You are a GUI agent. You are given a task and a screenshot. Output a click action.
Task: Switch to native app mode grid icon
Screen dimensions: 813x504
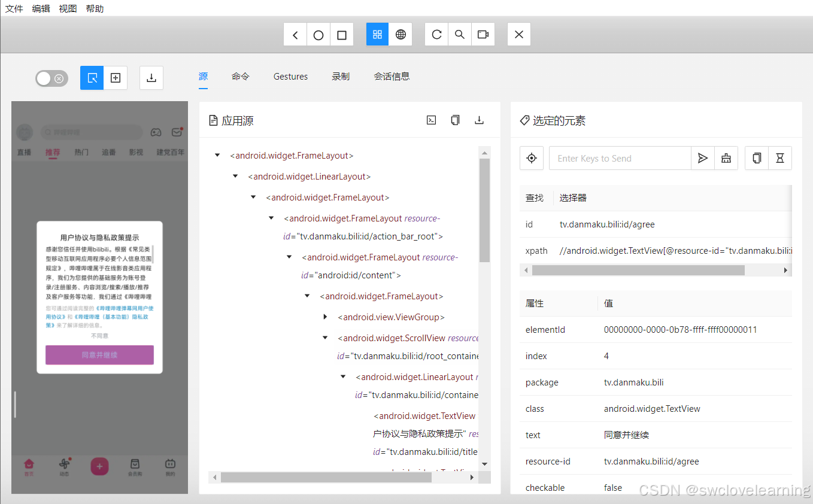pyautogui.click(x=377, y=35)
